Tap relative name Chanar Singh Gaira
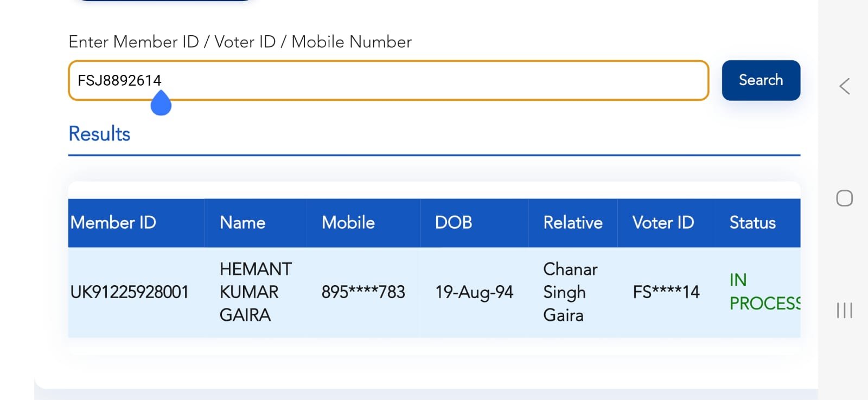This screenshot has width=868, height=400. coord(570,292)
